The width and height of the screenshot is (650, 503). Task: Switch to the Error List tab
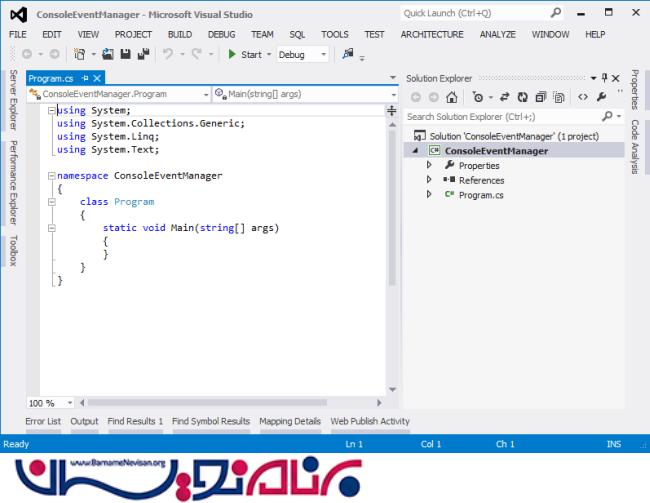pyautogui.click(x=43, y=421)
